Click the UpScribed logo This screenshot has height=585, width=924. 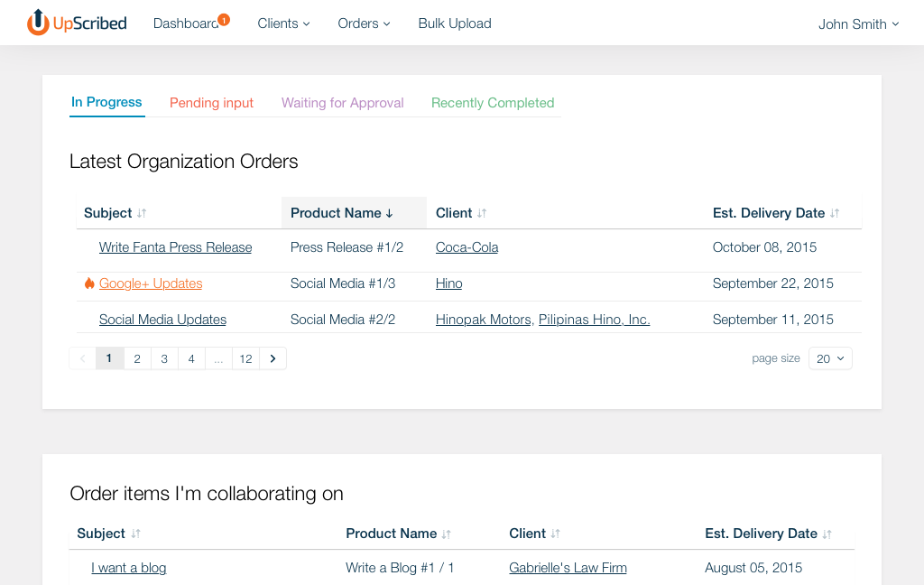pos(77,23)
